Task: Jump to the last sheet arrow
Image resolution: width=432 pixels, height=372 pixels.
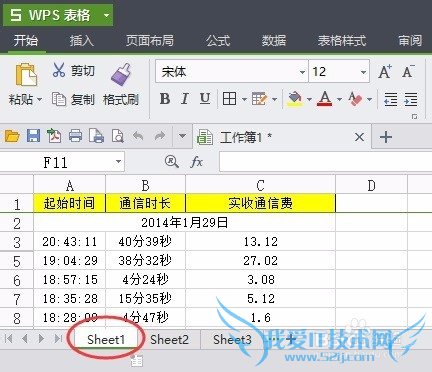Action: point(58,339)
